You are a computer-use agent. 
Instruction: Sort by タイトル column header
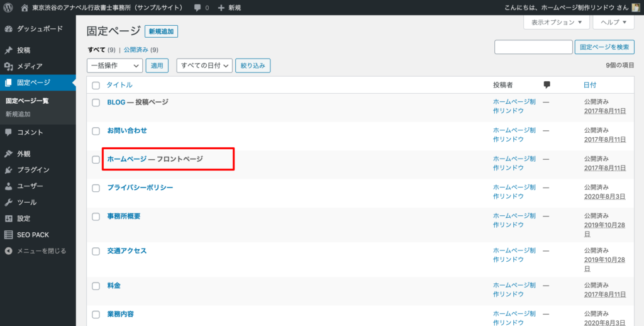click(119, 85)
